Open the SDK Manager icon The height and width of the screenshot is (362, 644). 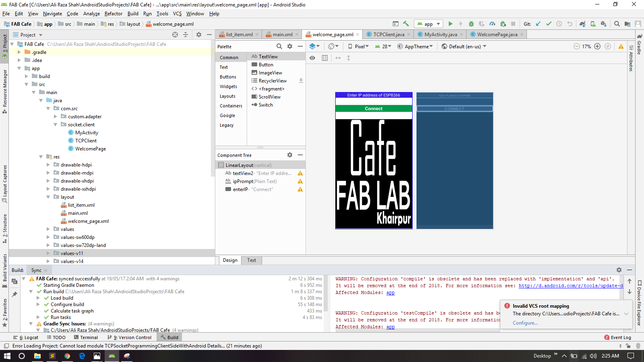(x=603, y=24)
